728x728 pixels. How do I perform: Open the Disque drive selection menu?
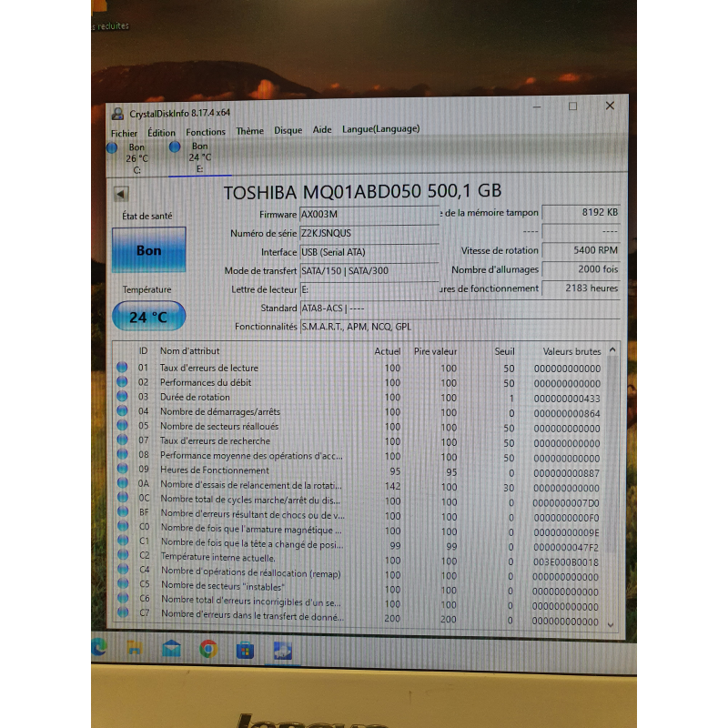point(288,129)
